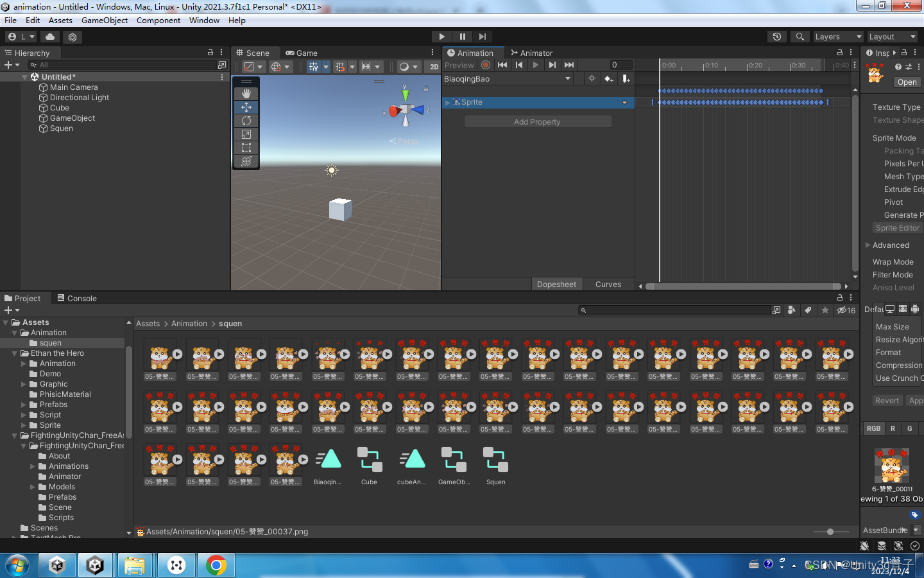Lock the Hierarchy panel
Screen dimensions: 924x578
(x=210, y=52)
